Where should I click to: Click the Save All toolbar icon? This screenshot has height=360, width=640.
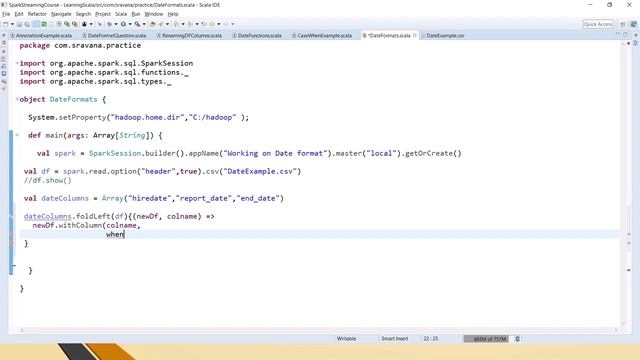27,24
